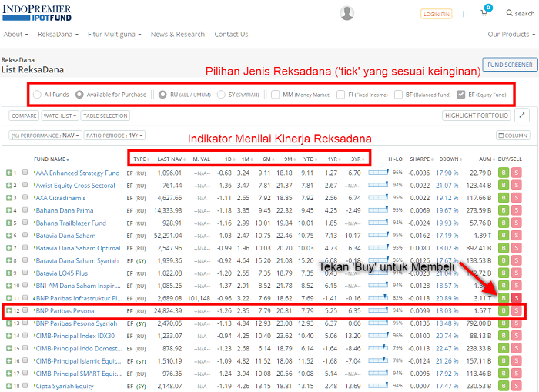The height and width of the screenshot is (392, 539).
Task: Open Batavia Dana Saham Syariah fund link
Action: click(77, 260)
